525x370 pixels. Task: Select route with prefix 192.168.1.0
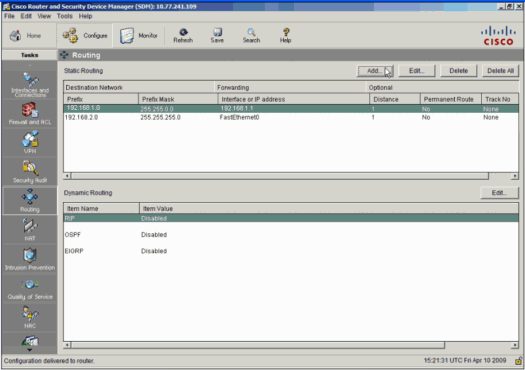click(x=291, y=108)
